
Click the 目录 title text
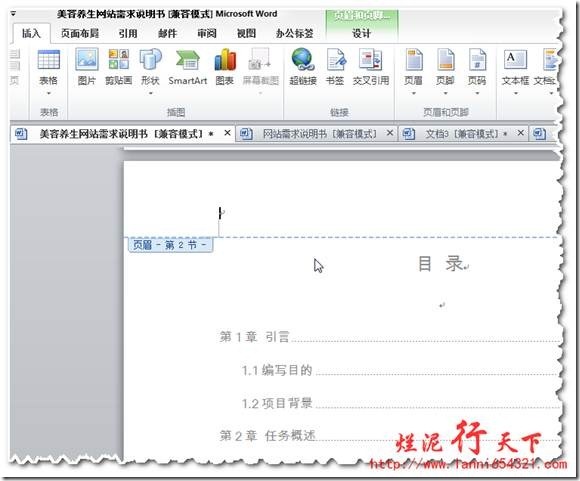[440, 263]
